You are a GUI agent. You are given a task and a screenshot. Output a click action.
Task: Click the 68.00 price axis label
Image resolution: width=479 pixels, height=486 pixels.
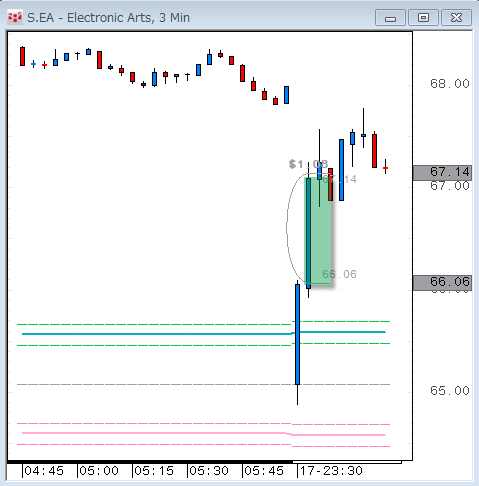(450, 84)
